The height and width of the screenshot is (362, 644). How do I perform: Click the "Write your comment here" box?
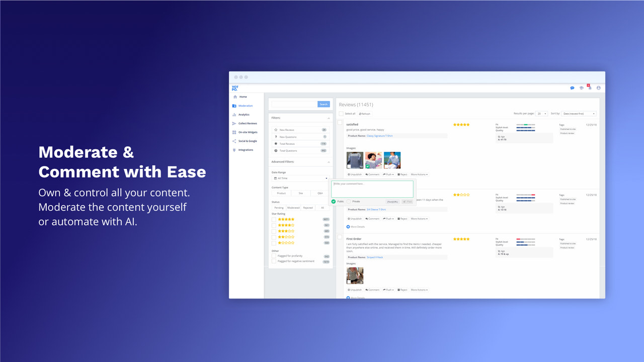[x=372, y=189]
